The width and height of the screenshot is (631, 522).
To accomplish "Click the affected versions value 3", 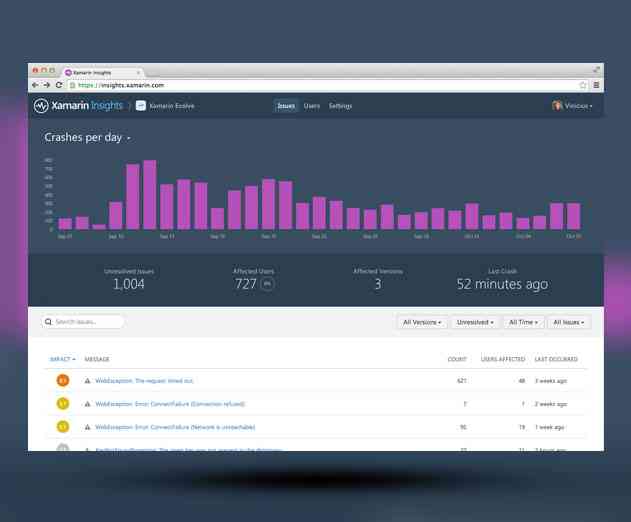I will [378, 284].
